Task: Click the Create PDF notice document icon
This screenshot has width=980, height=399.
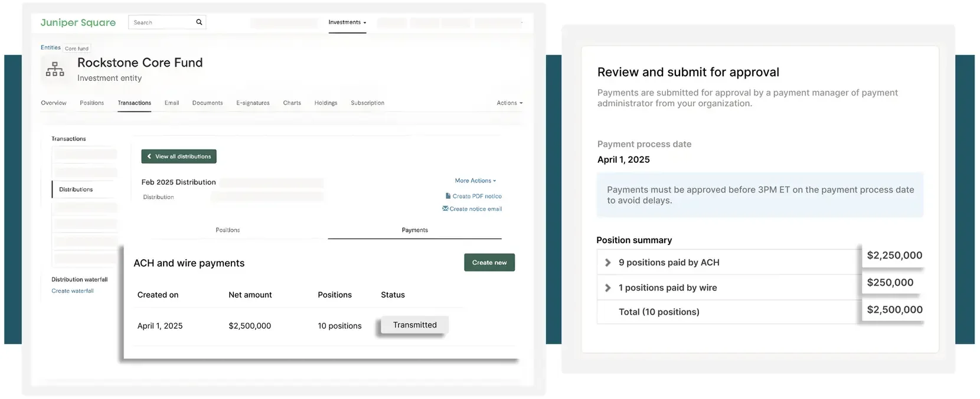Action: [448, 196]
